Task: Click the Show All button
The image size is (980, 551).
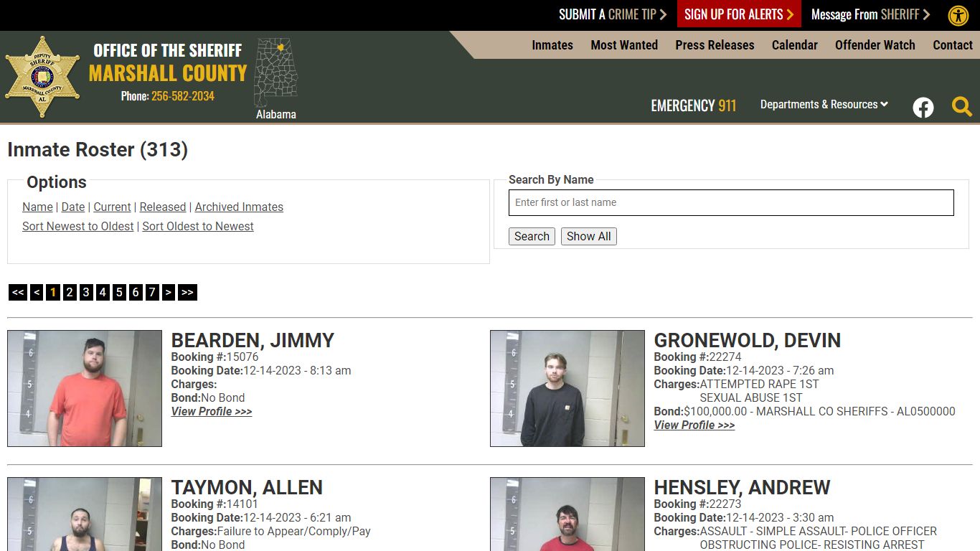Action: click(589, 236)
